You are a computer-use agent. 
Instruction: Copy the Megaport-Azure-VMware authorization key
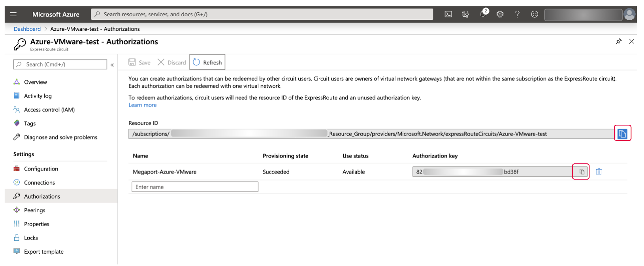pos(582,172)
